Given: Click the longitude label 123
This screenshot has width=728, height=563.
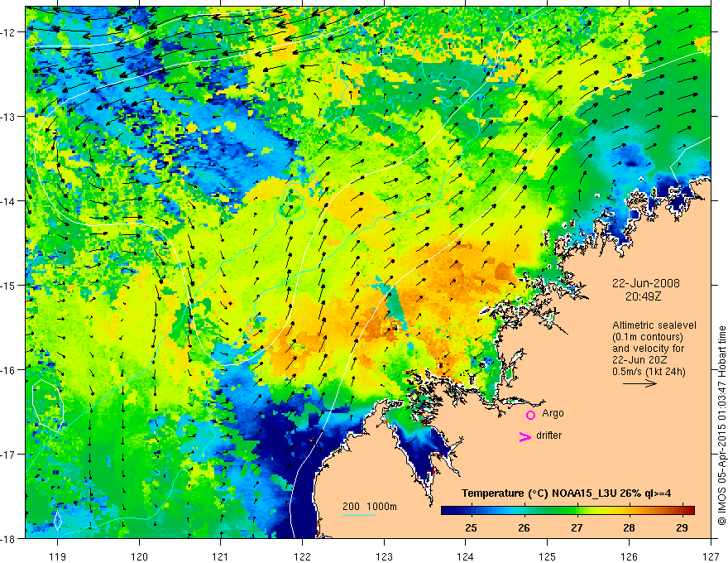Looking at the screenshot, I should [x=384, y=556].
